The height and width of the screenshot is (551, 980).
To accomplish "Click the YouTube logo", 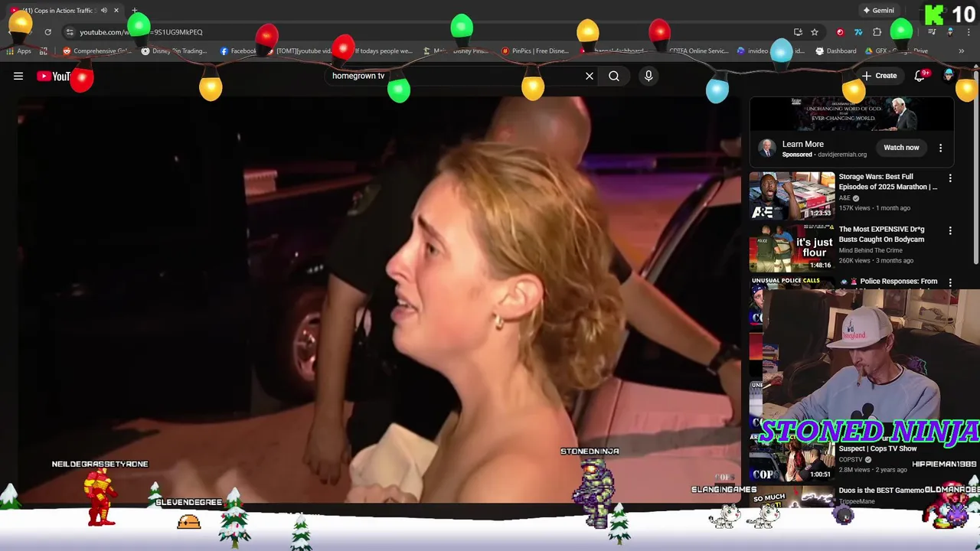I will pos(54,76).
